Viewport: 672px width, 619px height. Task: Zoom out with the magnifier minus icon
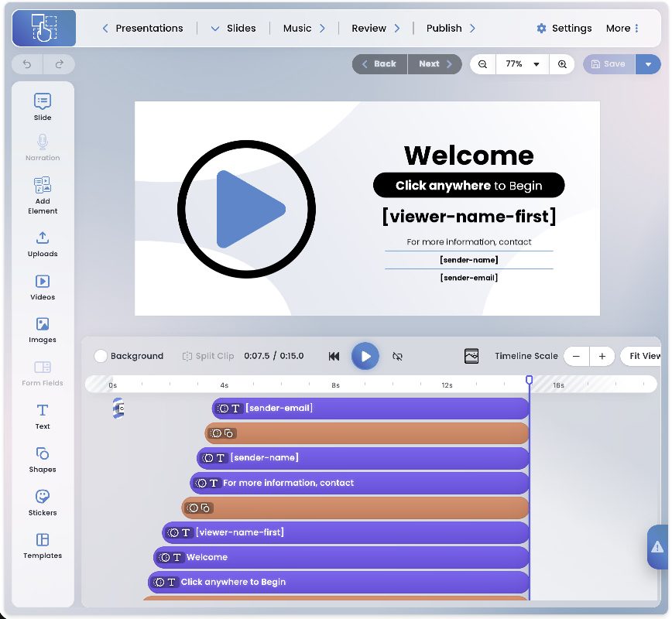tap(482, 63)
